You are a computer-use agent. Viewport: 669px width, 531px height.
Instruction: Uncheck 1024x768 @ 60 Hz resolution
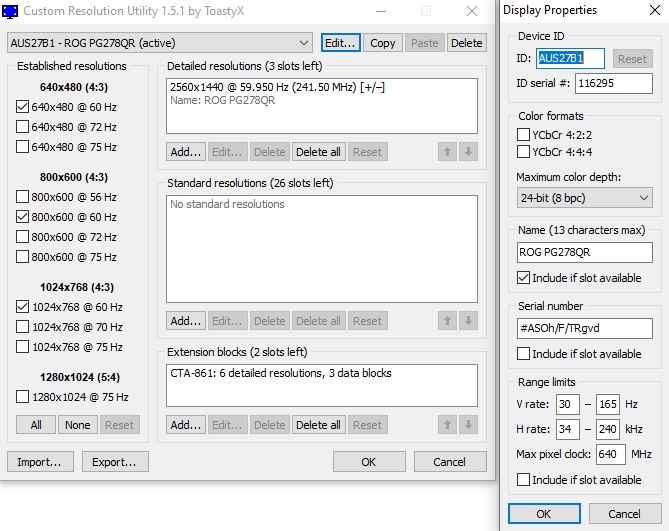tap(23, 307)
